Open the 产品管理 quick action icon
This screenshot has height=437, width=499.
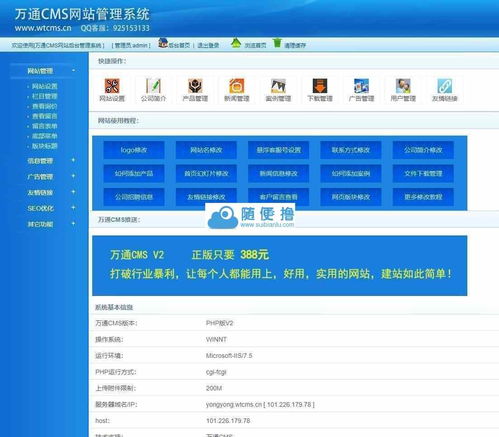pos(195,86)
